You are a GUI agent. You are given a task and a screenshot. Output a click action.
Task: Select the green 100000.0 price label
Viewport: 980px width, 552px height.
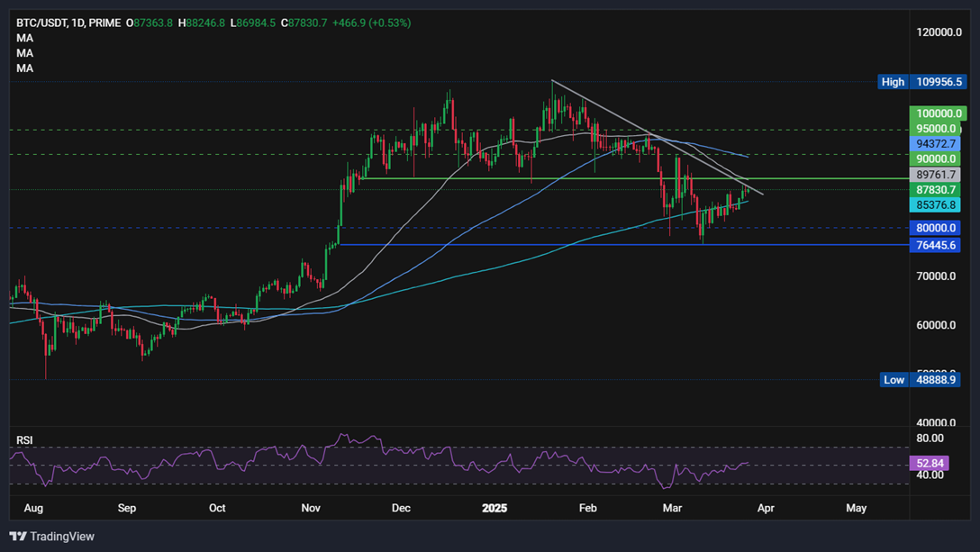pos(938,113)
